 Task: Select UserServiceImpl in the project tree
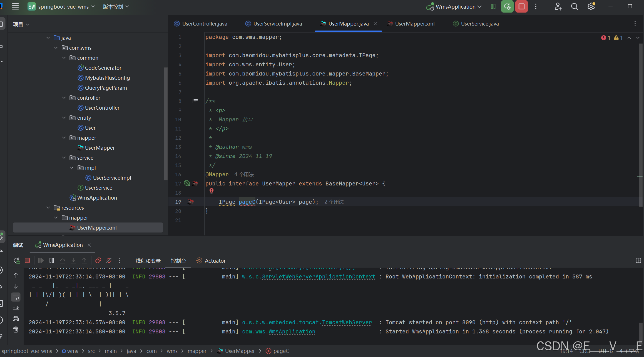(112, 178)
